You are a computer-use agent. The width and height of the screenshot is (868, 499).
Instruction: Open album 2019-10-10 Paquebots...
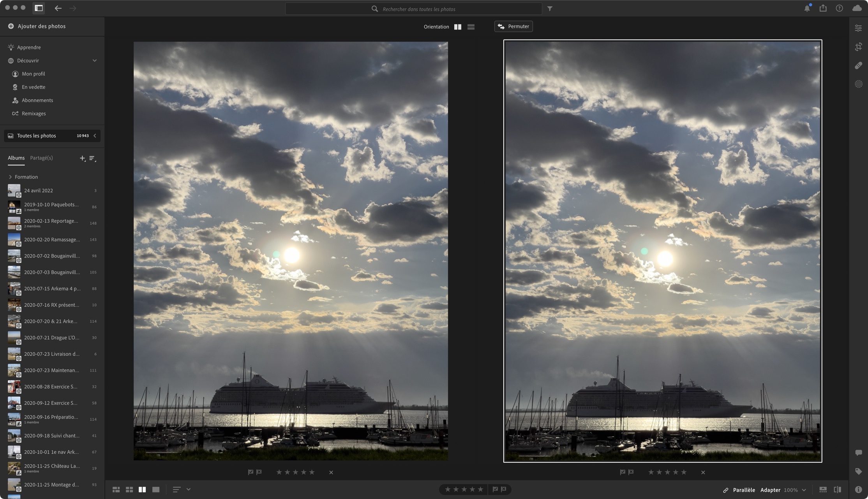(52, 207)
